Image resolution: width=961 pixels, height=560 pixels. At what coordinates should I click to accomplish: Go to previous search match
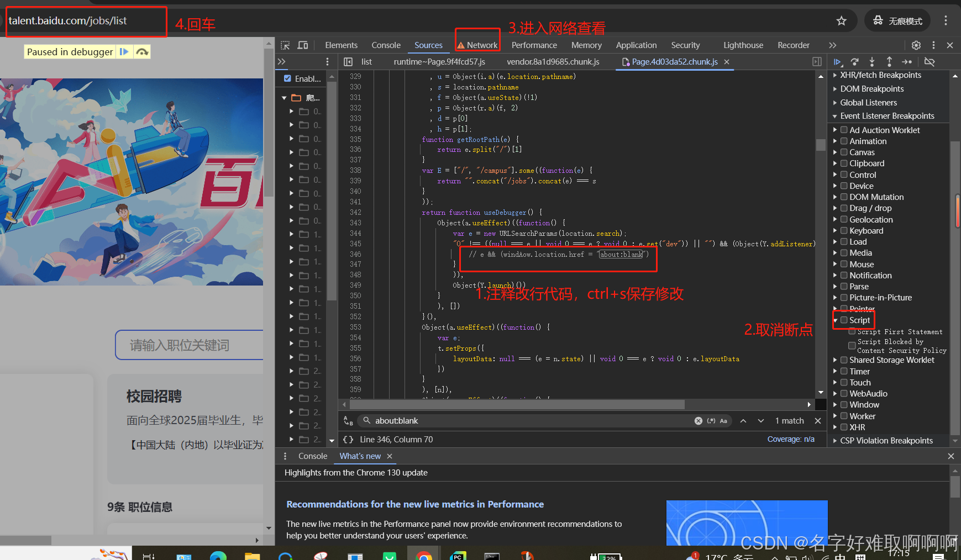click(x=743, y=421)
